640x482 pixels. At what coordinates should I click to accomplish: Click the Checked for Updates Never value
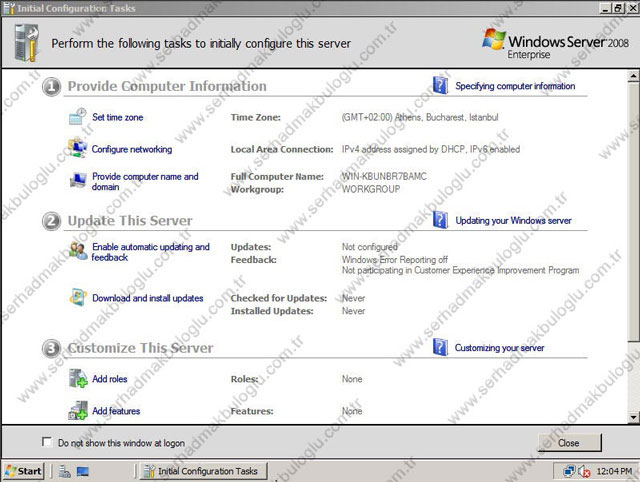[353, 298]
